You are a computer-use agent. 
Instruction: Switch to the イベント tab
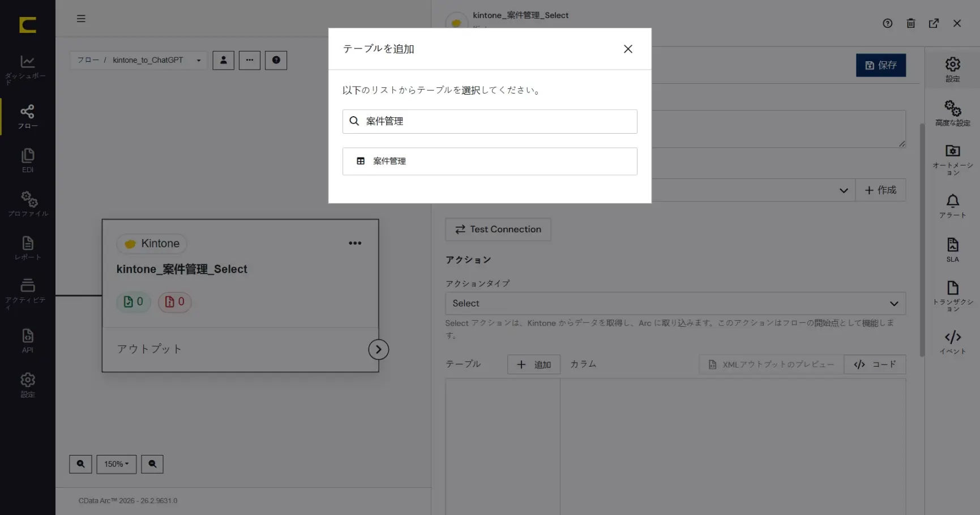click(x=952, y=342)
